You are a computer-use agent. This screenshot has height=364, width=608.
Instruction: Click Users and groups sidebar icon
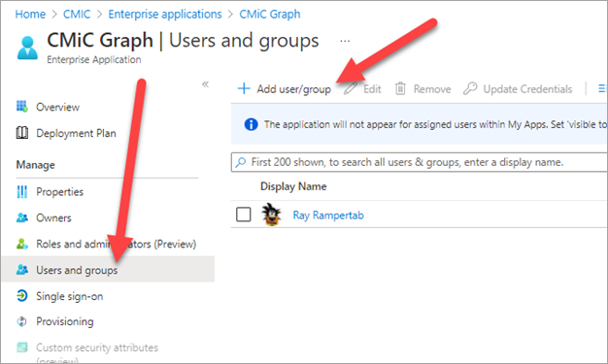point(22,270)
